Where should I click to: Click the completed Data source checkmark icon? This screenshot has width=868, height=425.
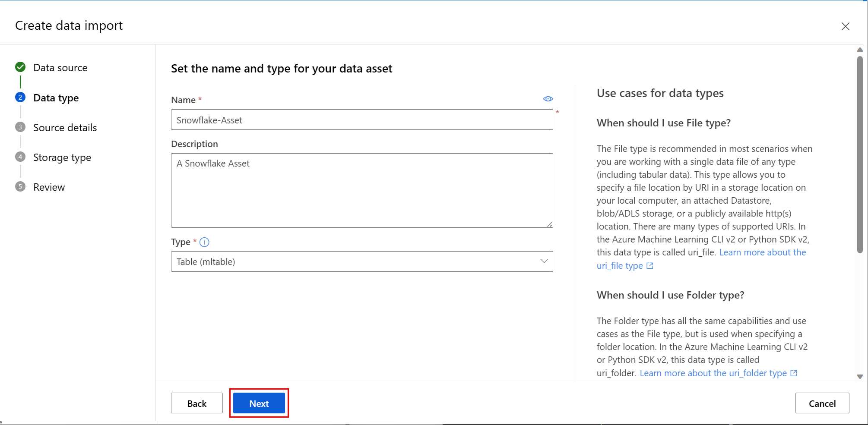tap(20, 67)
